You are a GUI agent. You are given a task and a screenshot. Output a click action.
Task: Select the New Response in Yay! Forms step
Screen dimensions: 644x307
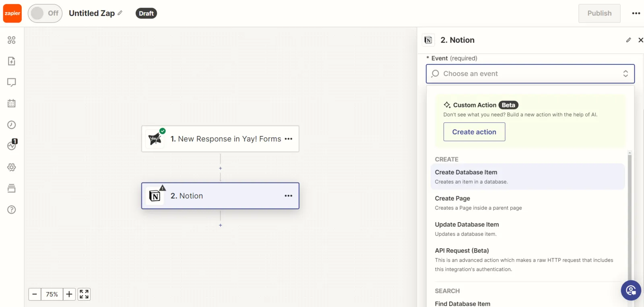pos(220,139)
